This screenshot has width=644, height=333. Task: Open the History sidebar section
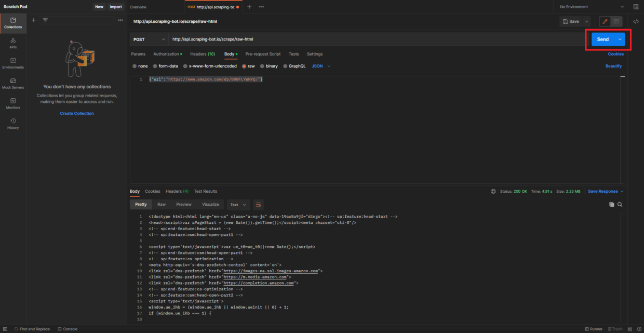13,123
